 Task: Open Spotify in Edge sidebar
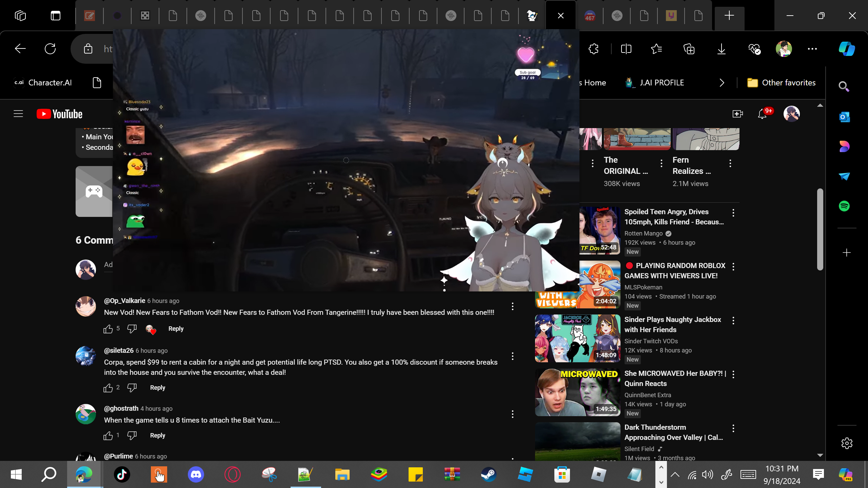point(844,206)
